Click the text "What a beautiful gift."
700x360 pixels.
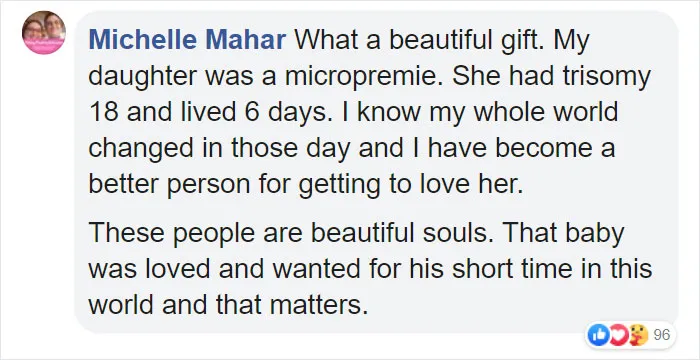coord(421,40)
